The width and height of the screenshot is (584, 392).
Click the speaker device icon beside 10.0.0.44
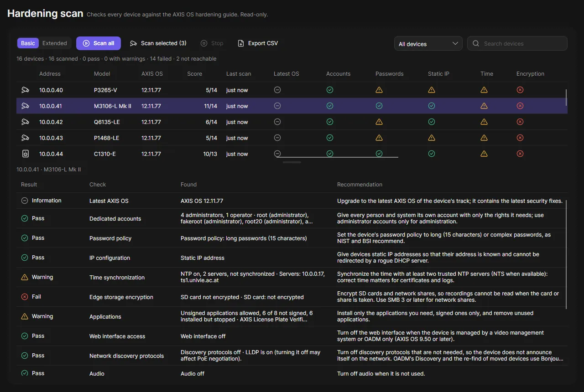25,154
